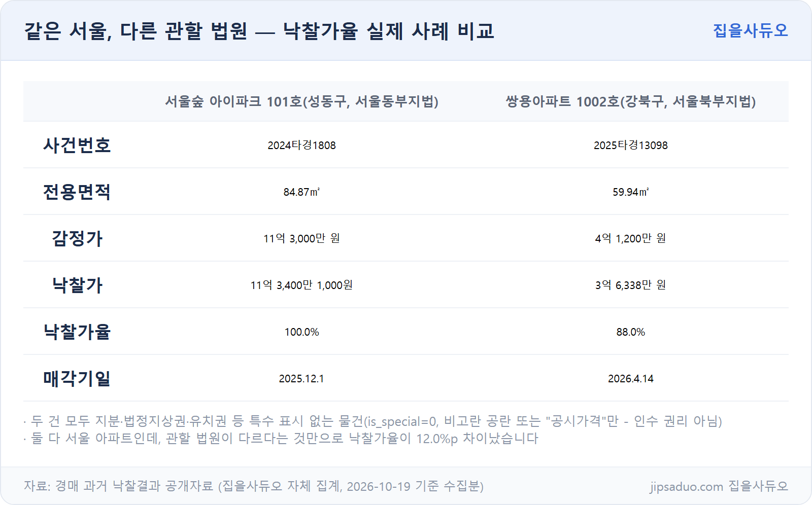Click the 전용면적 row label
812x505 pixels.
point(77,192)
